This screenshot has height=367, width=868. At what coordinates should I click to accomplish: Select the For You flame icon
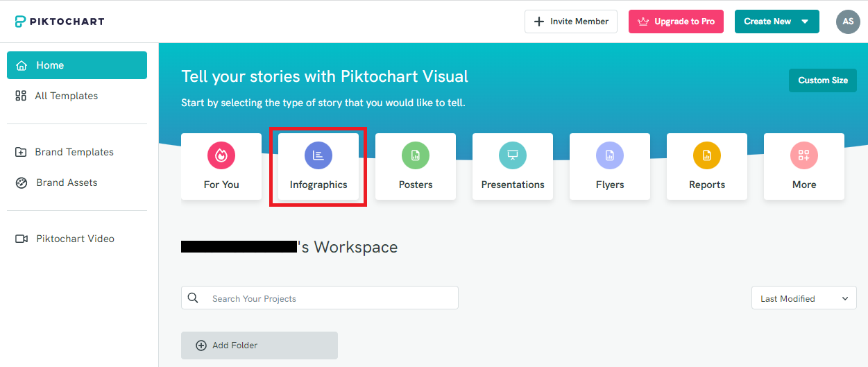click(x=221, y=155)
